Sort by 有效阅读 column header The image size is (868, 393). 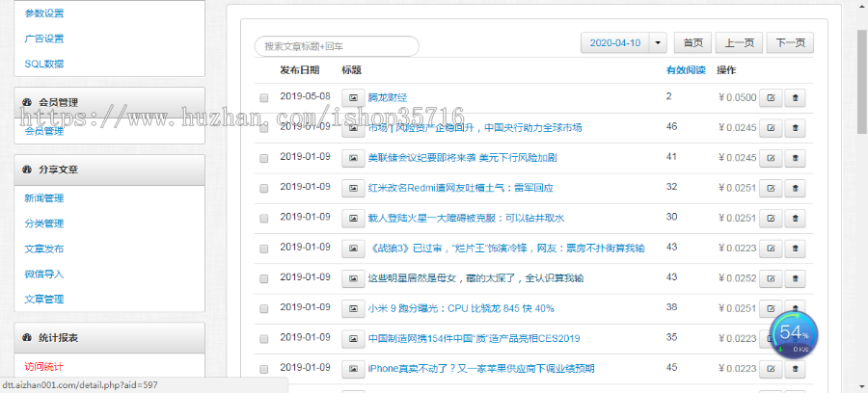(x=686, y=70)
